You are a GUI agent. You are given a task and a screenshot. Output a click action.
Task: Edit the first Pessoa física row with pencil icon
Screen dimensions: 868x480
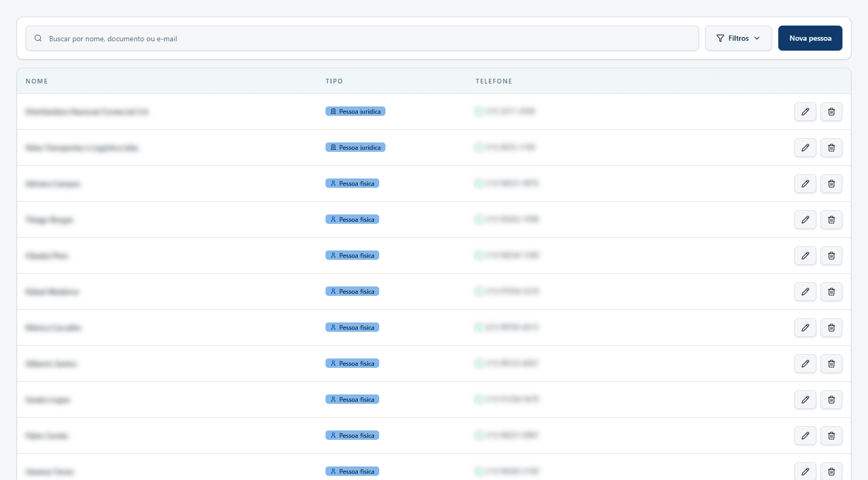(805, 184)
